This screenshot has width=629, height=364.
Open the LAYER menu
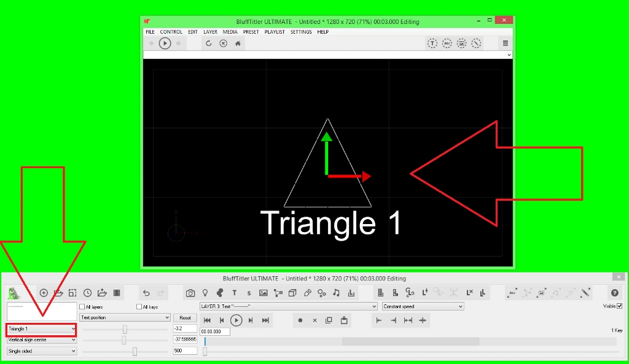210,32
